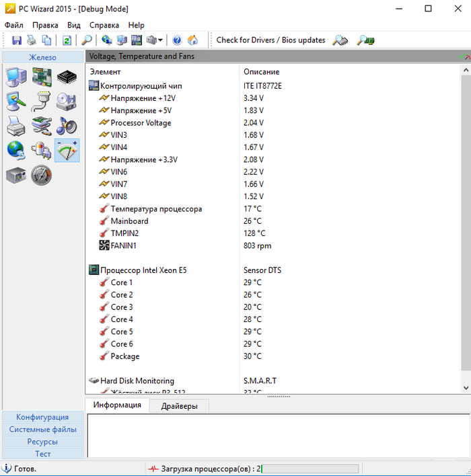Click the vertical scrollbar down arrow
The height and width of the screenshot is (476, 471).
[466, 388]
